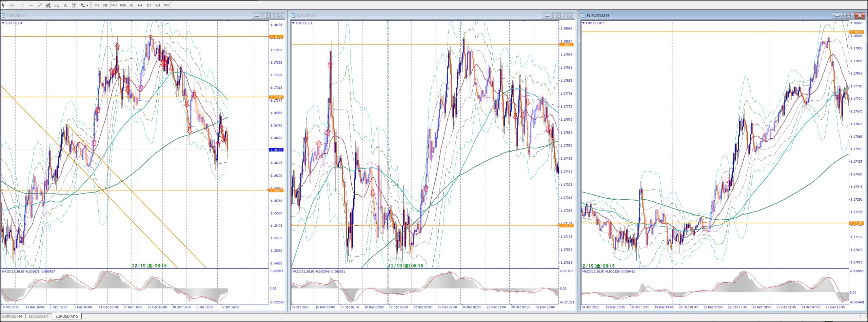Choose the horizontal line drawing tool
This screenshot has height=322, width=868.
click(31, 5)
